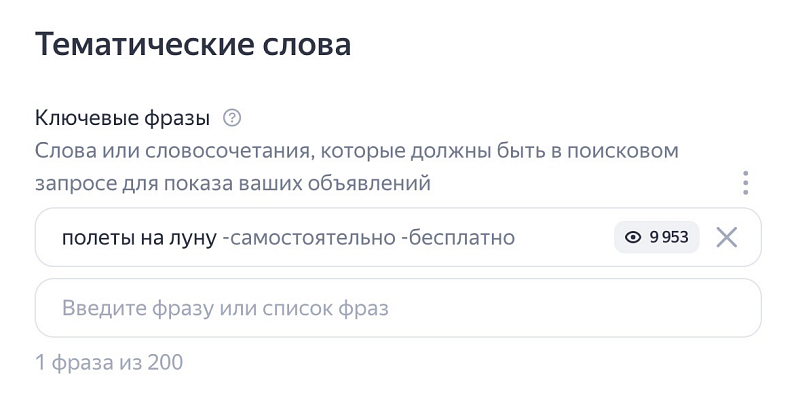Image resolution: width=805 pixels, height=400 pixels.
Task: Click the Тематические слова heading
Action: click(193, 45)
